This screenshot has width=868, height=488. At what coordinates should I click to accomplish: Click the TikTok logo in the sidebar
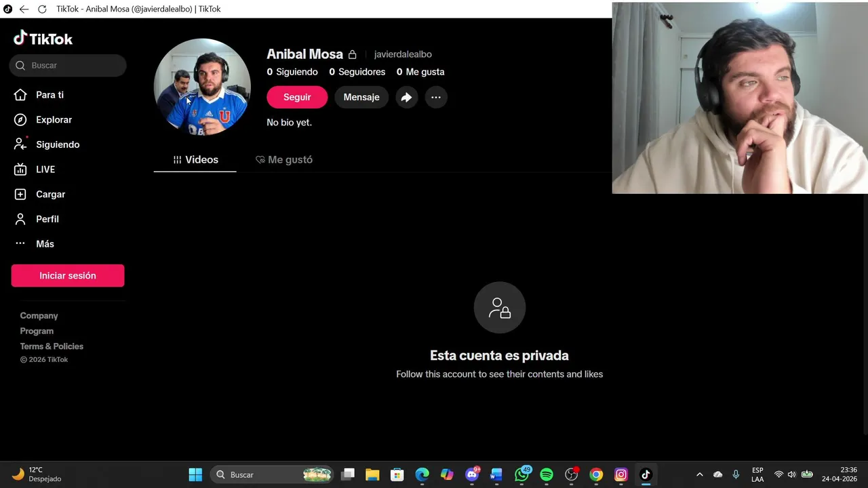43,39
